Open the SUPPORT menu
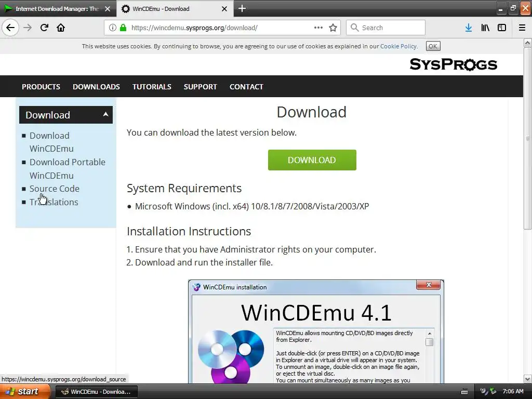 tap(201, 87)
